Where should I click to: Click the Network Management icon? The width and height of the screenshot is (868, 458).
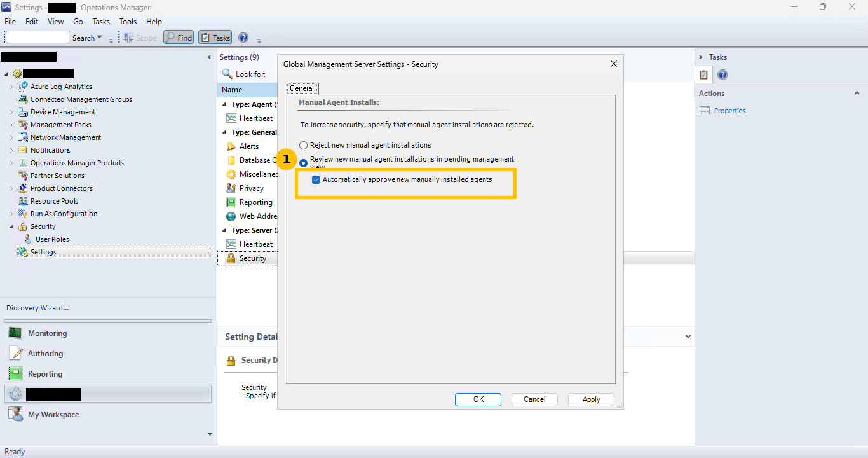(23, 137)
